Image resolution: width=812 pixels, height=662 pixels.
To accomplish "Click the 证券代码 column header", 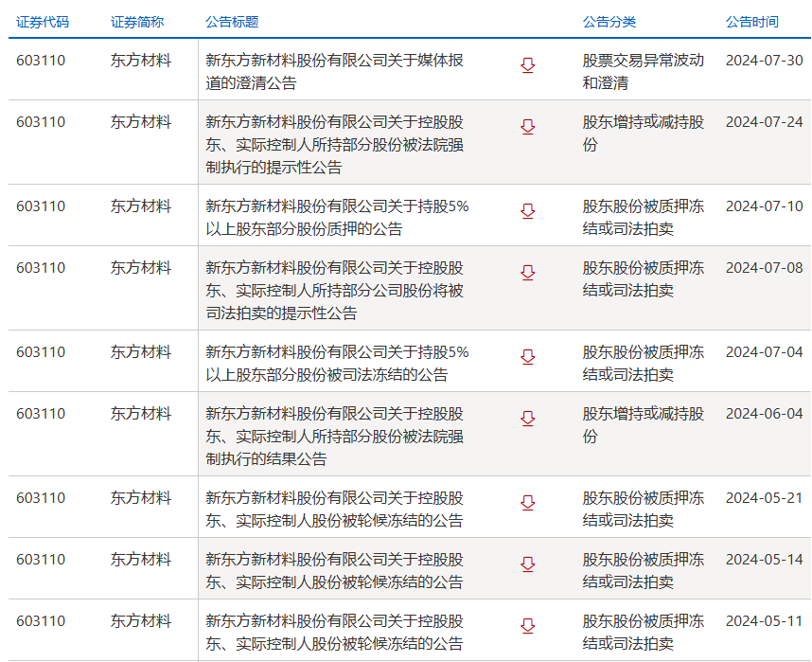I will pos(43,21).
